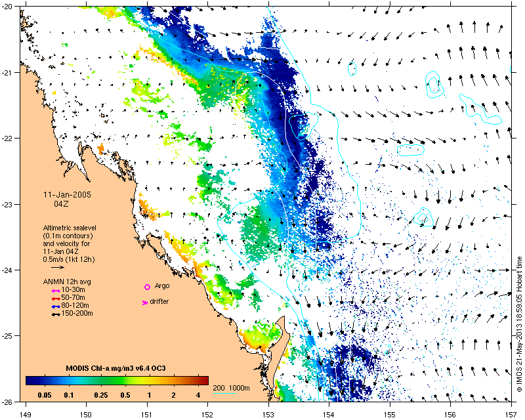Click the blue 80-120m arrow legend symbol
This screenshot has width=525, height=420.
pos(56,306)
